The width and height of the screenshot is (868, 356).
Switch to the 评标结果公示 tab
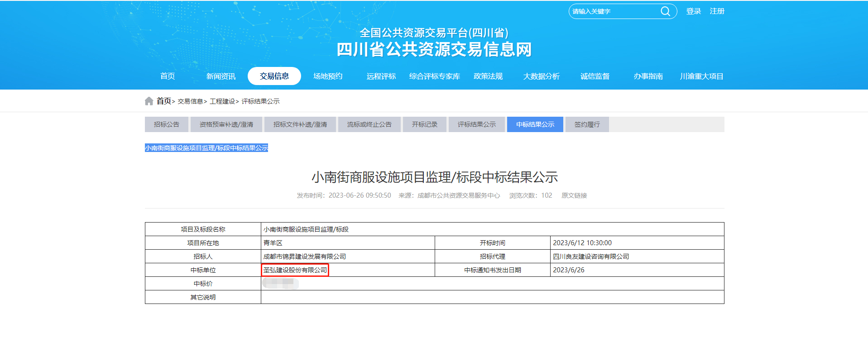pos(476,124)
